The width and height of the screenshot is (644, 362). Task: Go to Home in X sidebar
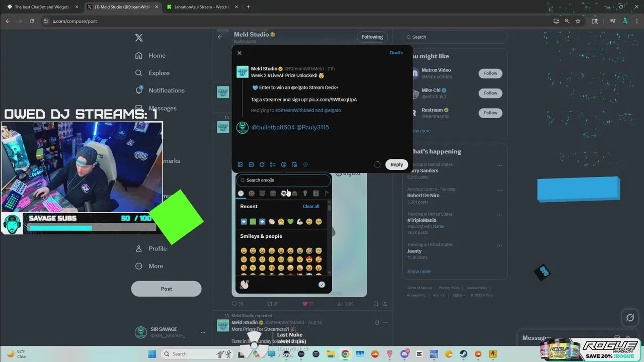(x=150, y=55)
